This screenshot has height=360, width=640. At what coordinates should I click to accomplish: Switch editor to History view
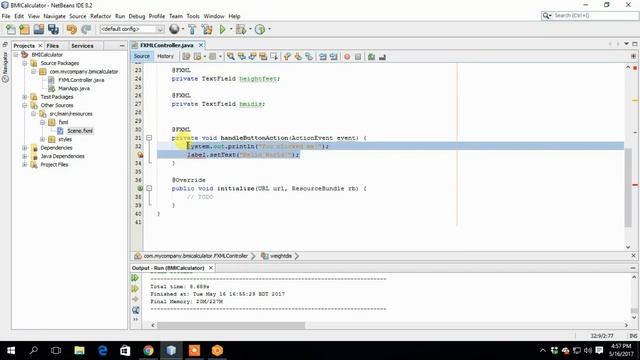coord(165,56)
